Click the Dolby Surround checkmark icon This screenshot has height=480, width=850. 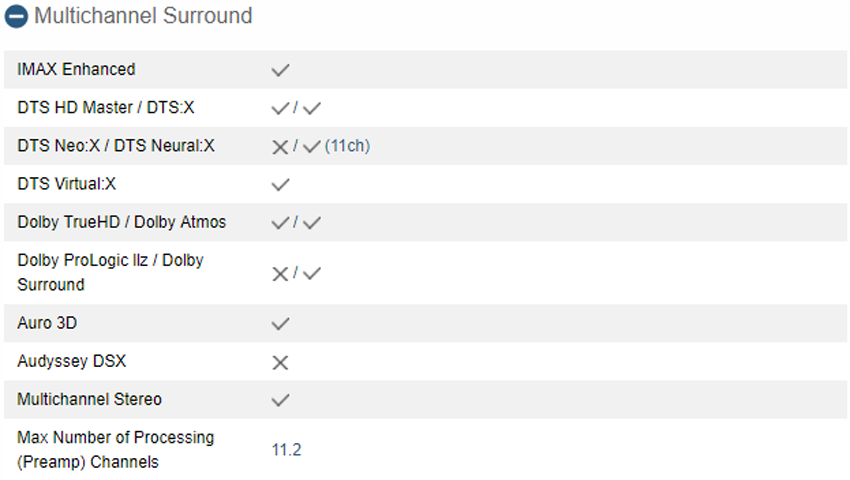point(312,273)
